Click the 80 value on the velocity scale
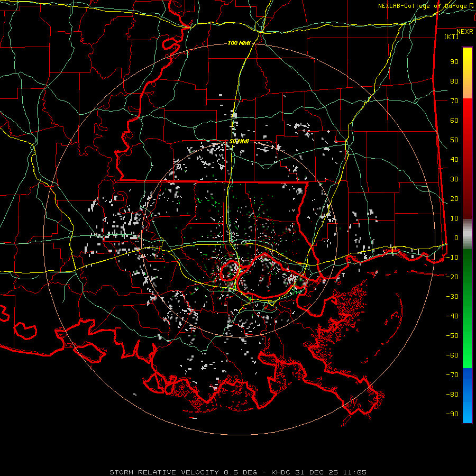The width and height of the screenshot is (476, 476). (x=454, y=81)
